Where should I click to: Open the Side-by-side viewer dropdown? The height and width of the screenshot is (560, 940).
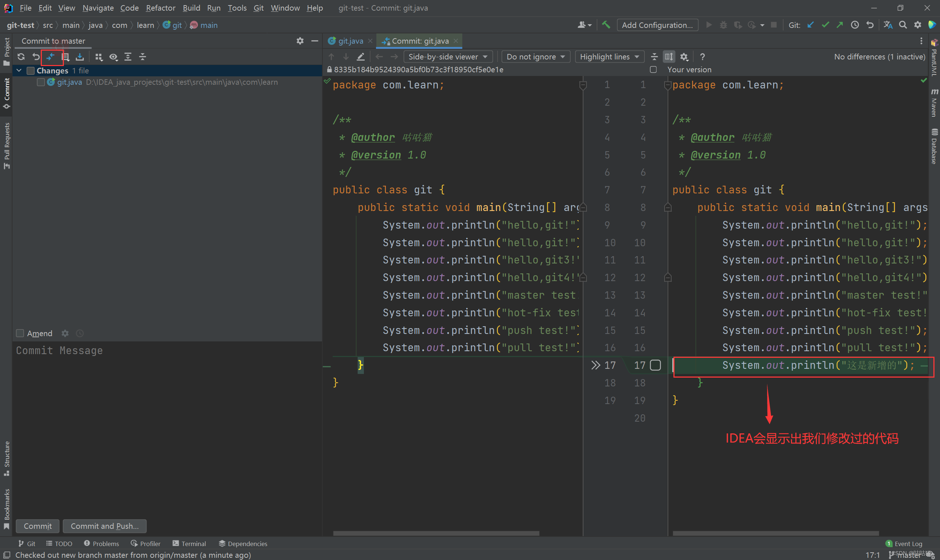point(448,57)
